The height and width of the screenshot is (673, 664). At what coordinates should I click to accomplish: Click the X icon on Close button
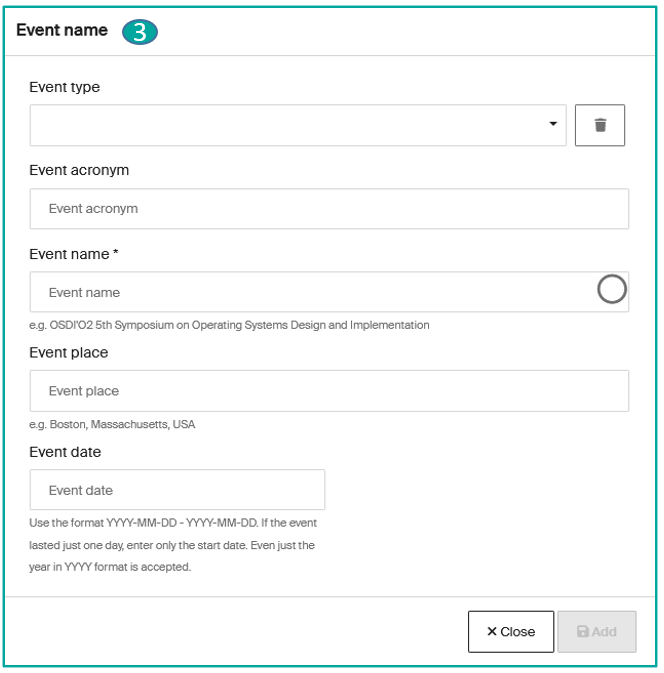click(x=491, y=632)
